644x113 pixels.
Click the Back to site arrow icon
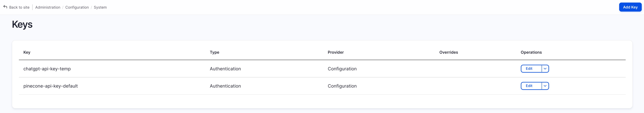pyautogui.click(x=5, y=7)
